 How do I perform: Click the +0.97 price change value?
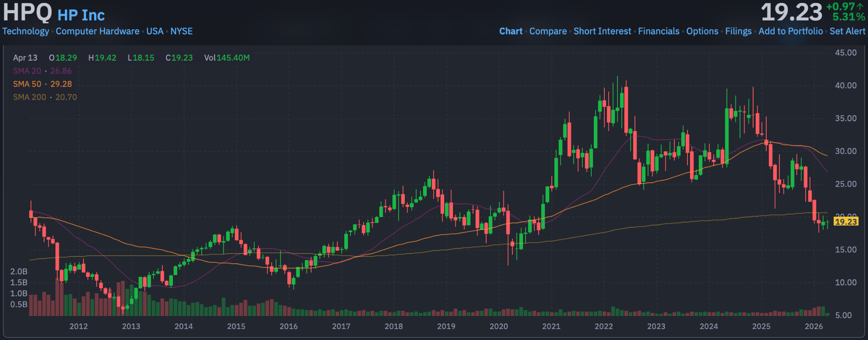coord(840,6)
